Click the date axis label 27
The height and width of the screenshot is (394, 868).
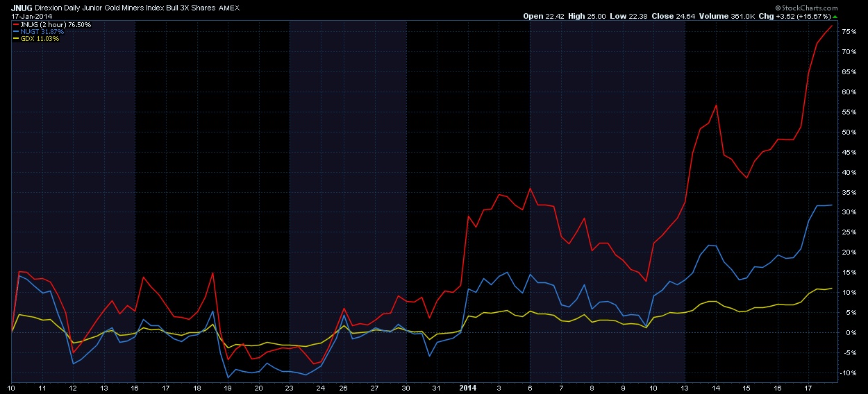coord(374,389)
